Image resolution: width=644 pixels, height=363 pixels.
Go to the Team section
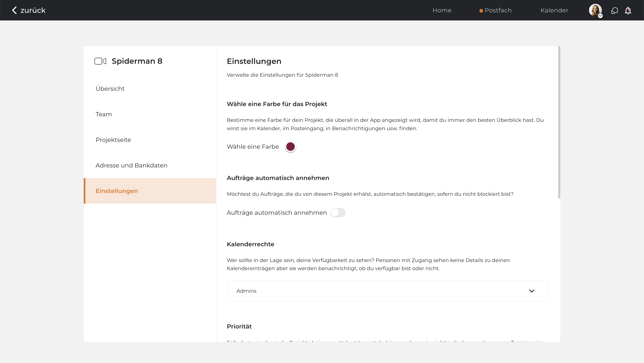click(x=103, y=114)
